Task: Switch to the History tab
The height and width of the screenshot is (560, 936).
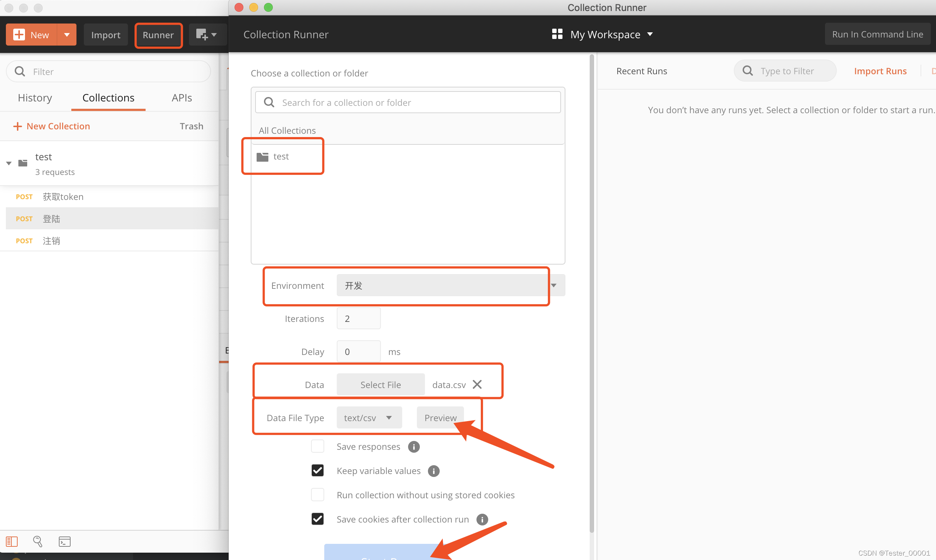Action: 35,98
